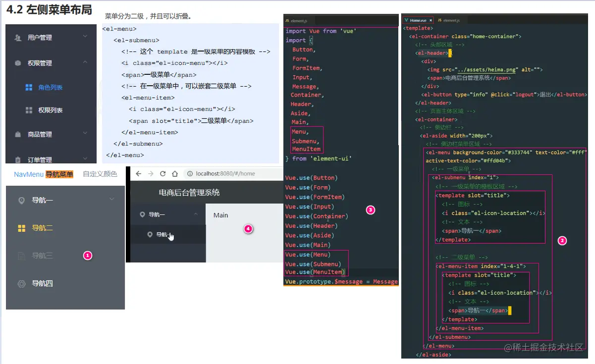595x364 pixels.
Task: Click the el-container class="home-container" line
Action: point(465,36)
